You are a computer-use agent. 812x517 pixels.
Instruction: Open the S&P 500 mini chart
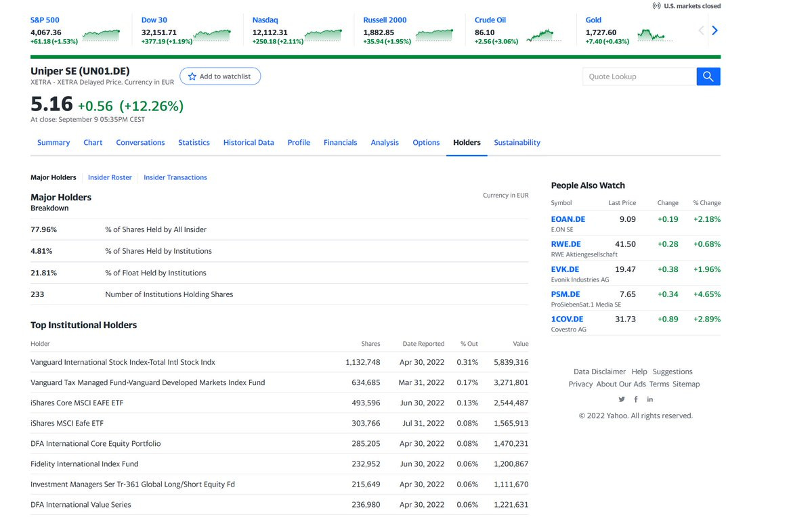101,35
